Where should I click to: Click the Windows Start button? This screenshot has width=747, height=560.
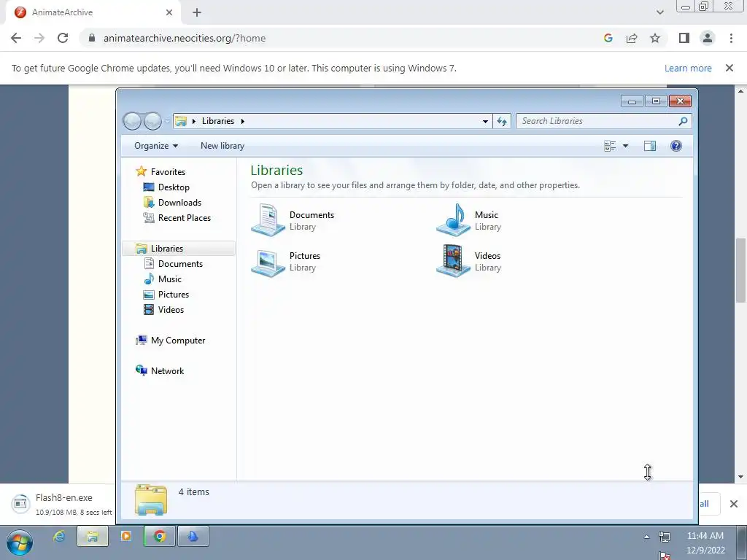click(20, 542)
